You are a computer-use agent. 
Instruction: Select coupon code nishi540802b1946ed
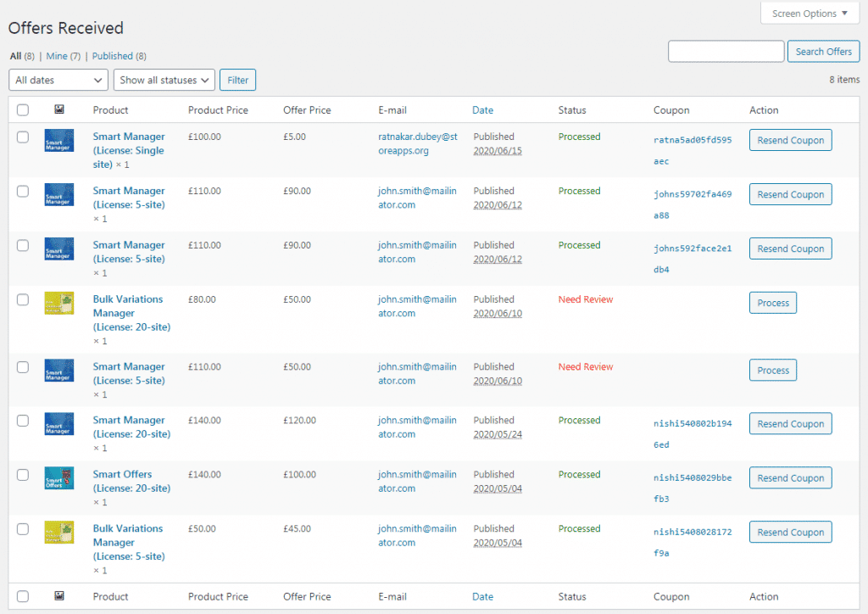point(693,434)
